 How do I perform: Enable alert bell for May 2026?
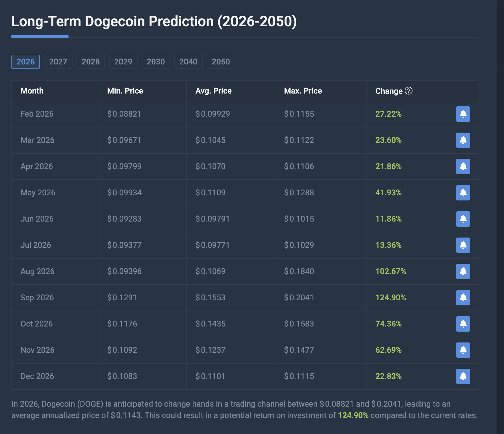pos(463,193)
